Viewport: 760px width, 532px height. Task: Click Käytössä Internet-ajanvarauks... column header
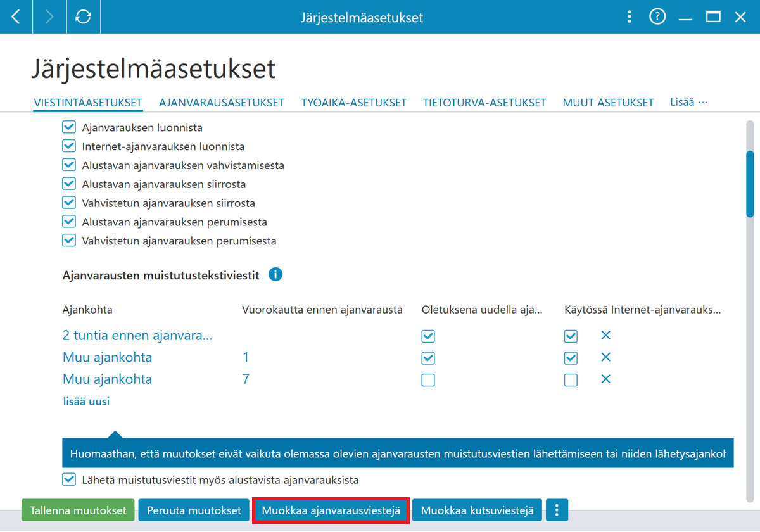(642, 310)
